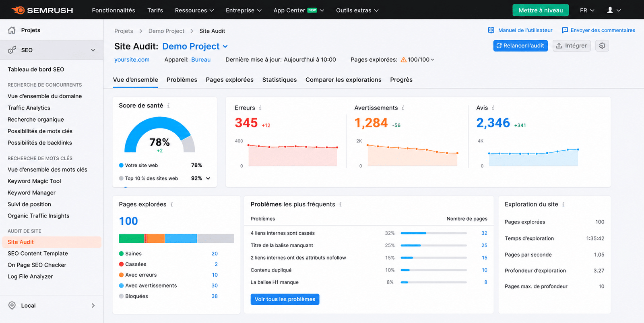Click the feedback speech bubble icon
The width and height of the screenshot is (644, 323).
click(565, 30)
